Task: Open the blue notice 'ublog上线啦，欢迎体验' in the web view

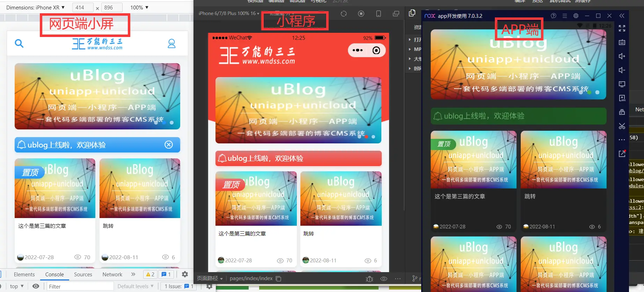Action: click(97, 145)
